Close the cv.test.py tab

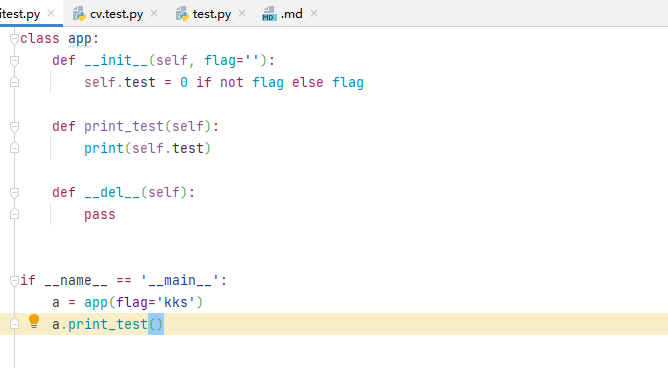pos(154,14)
